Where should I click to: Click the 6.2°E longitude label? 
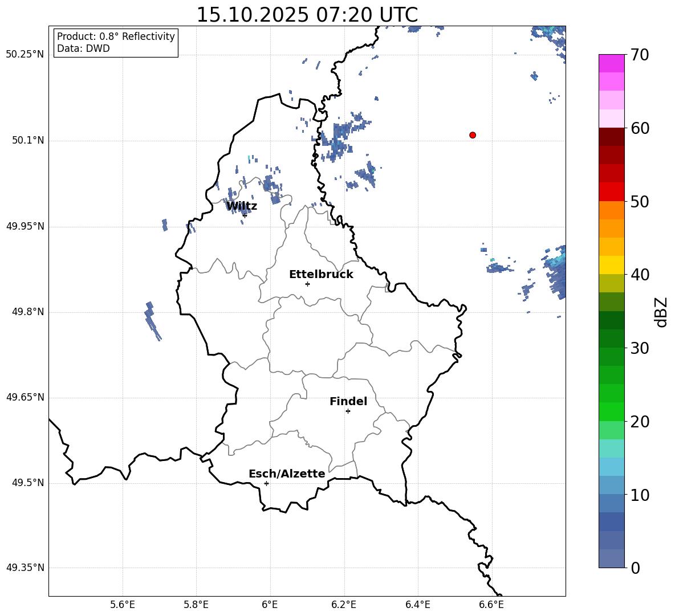point(344,605)
